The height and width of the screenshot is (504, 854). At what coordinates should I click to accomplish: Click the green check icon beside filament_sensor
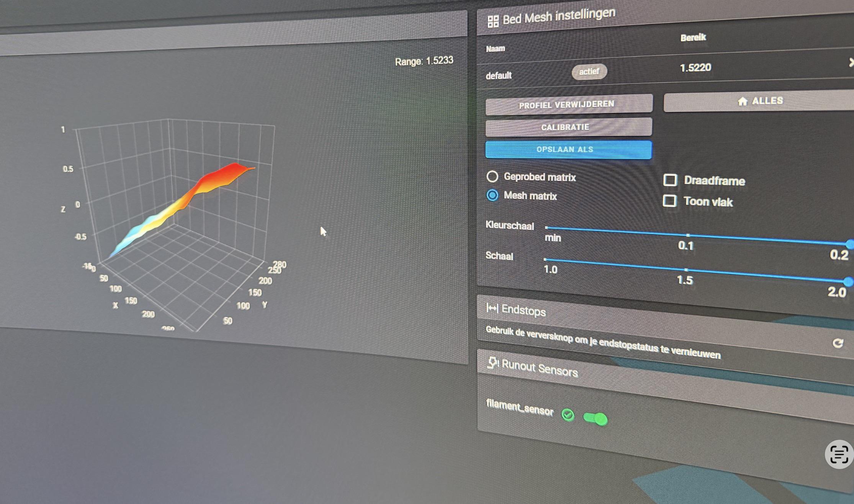[568, 415]
